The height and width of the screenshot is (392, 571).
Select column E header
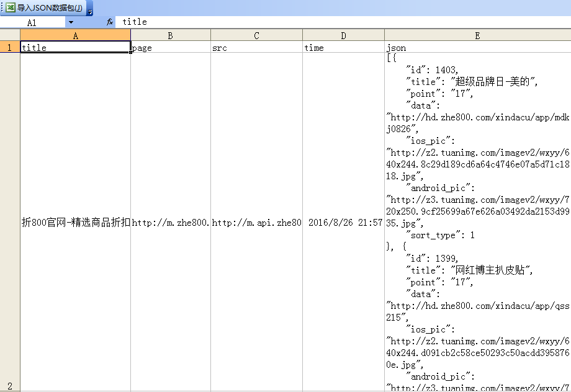[x=477, y=35]
